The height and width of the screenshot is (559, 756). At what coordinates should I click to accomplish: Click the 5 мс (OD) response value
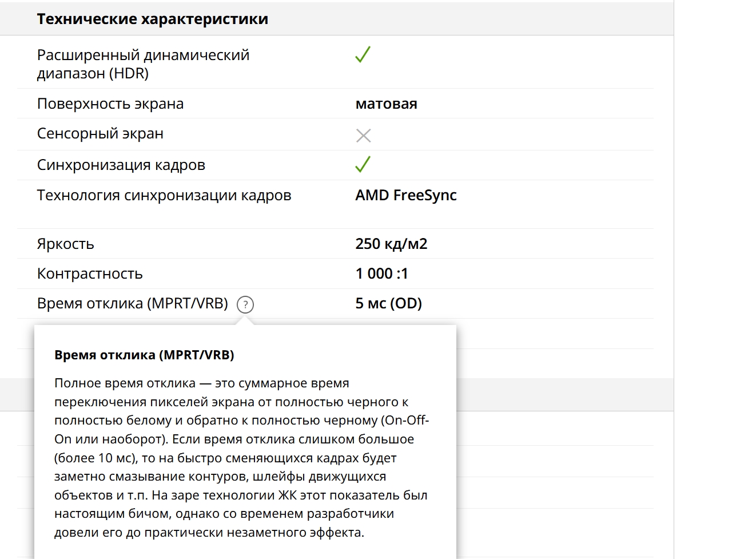[x=388, y=303]
